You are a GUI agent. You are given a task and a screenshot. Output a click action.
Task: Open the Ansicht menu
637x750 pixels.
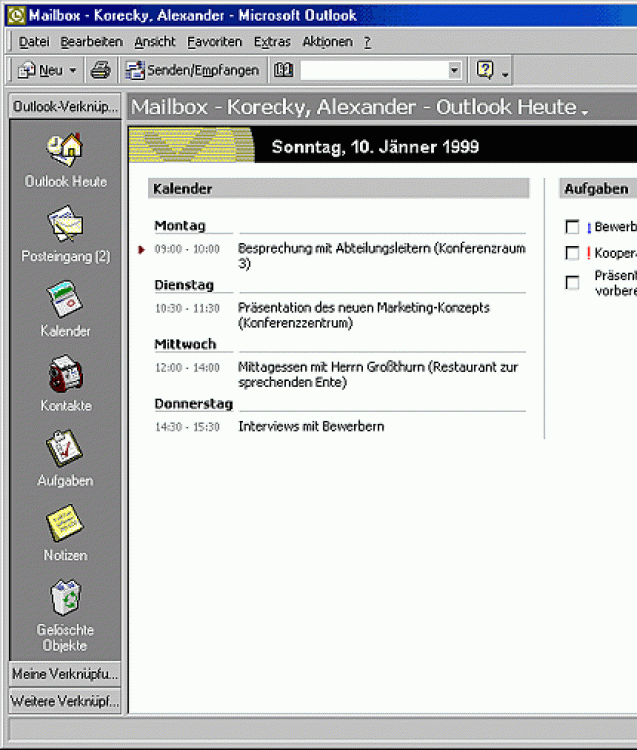coord(155,42)
